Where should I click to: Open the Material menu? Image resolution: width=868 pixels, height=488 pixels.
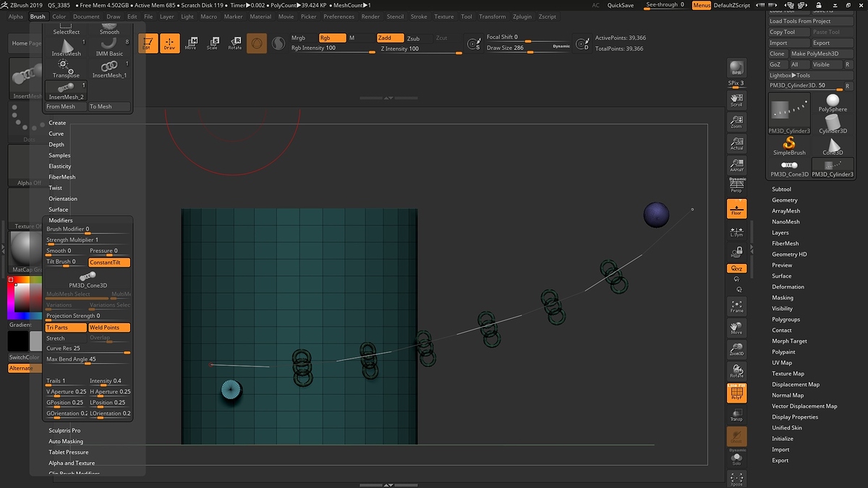pyautogui.click(x=260, y=16)
